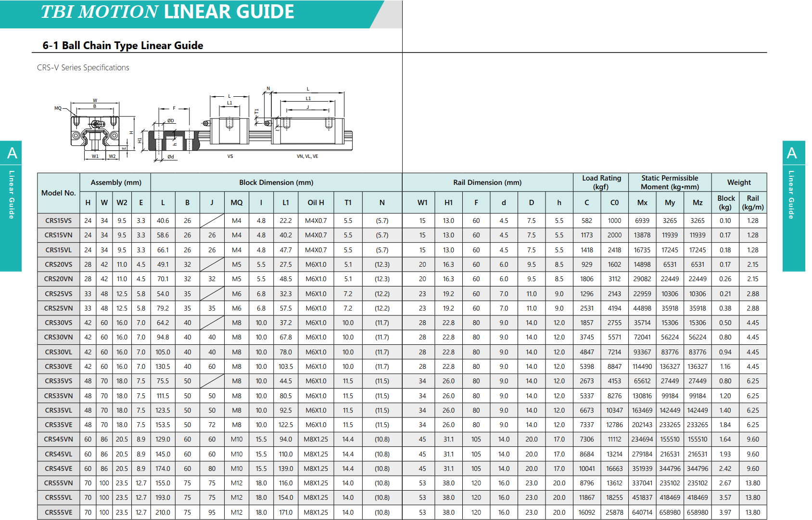The image size is (812, 520).
Task: Select model cell 'CRS55VE'
Action: pyautogui.click(x=59, y=512)
